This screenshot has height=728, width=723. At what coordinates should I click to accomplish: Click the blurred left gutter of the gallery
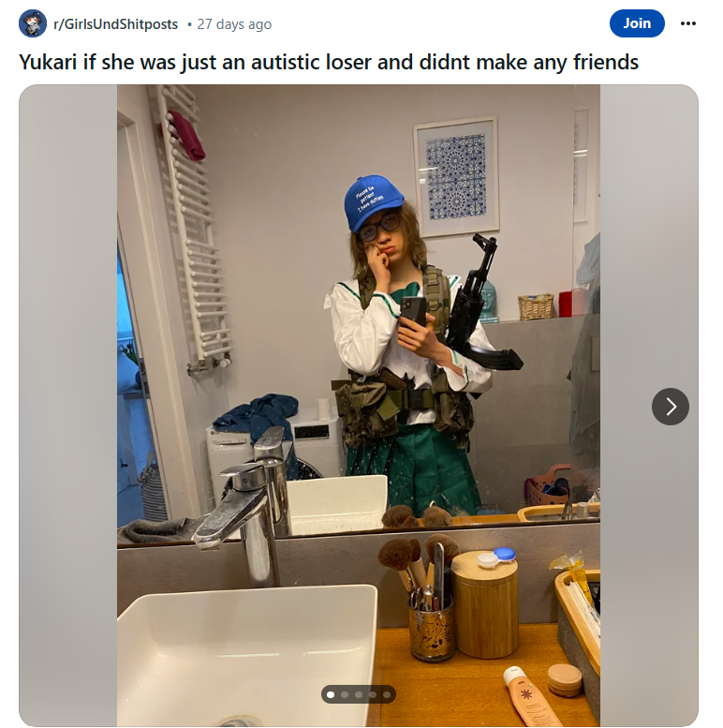[67, 405]
